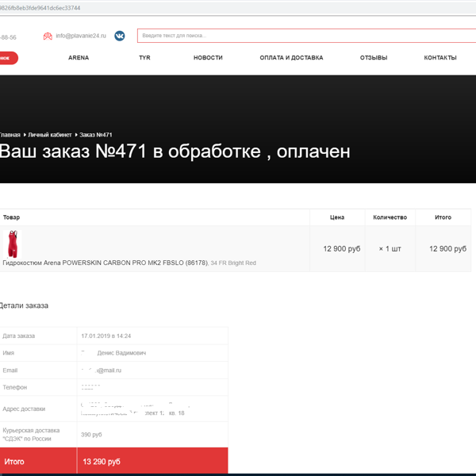The width and height of the screenshot is (476, 476).
Task: Open the КОНТАКТЫ menu item
Action: tap(440, 58)
